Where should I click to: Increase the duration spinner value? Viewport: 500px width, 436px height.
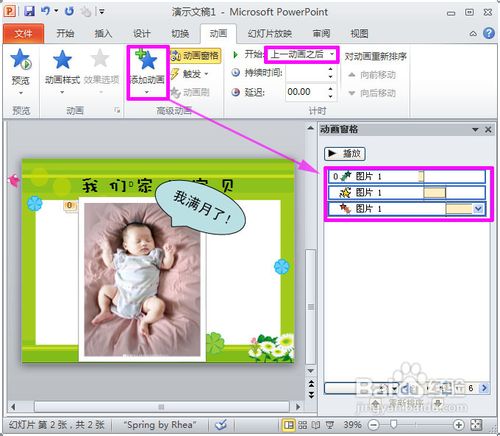point(330,69)
